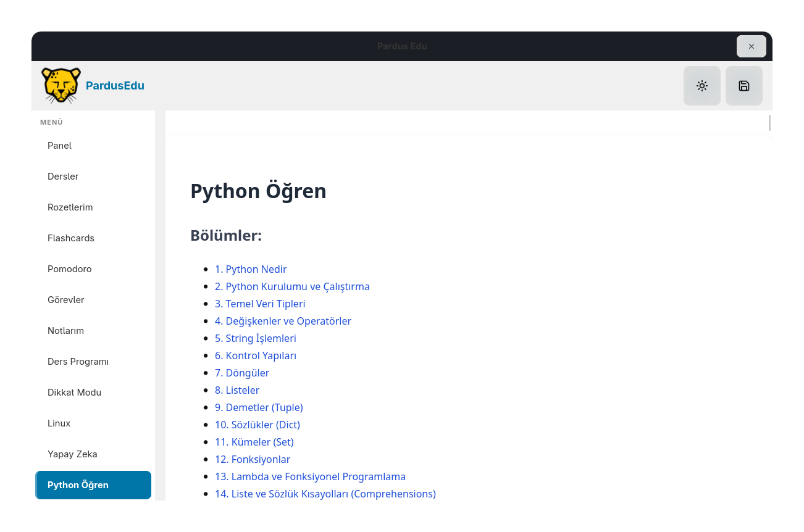Click the Python Öğren page heading

[258, 191]
